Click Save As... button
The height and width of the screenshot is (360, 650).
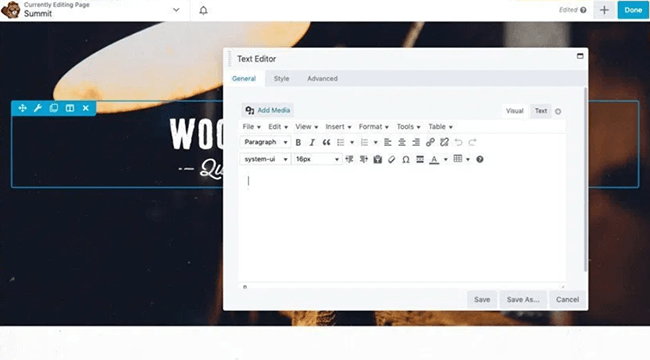pyautogui.click(x=523, y=299)
